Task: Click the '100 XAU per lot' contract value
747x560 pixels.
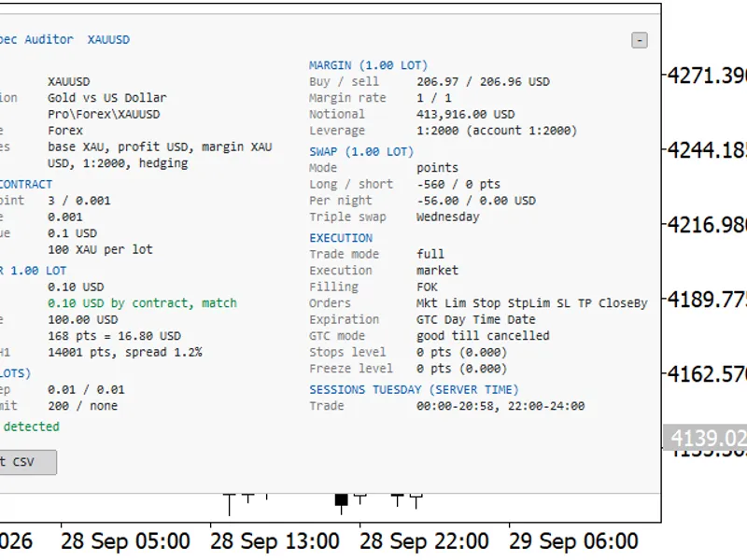Action: coord(100,249)
